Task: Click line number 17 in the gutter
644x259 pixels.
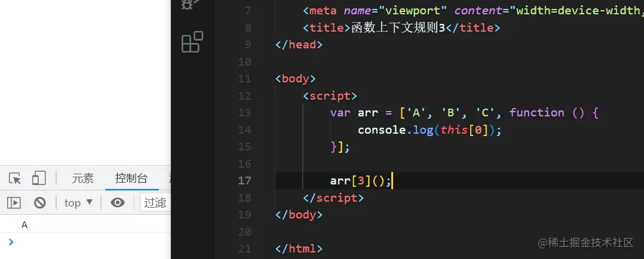Action: click(244, 181)
